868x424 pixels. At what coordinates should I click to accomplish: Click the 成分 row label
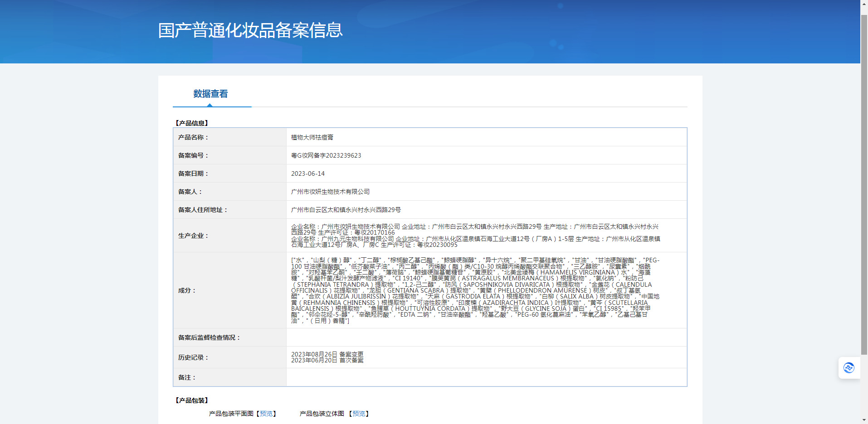point(187,290)
